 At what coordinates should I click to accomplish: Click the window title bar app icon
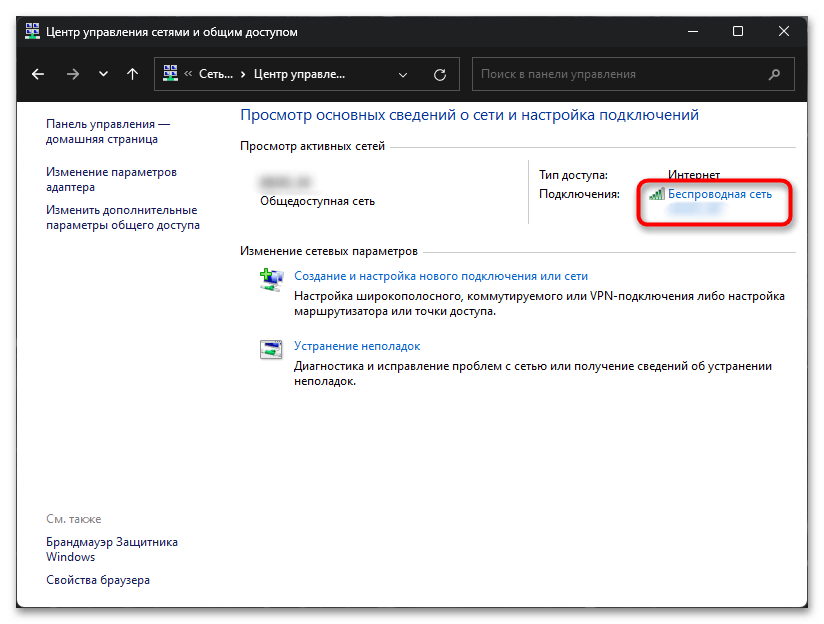pos(32,31)
